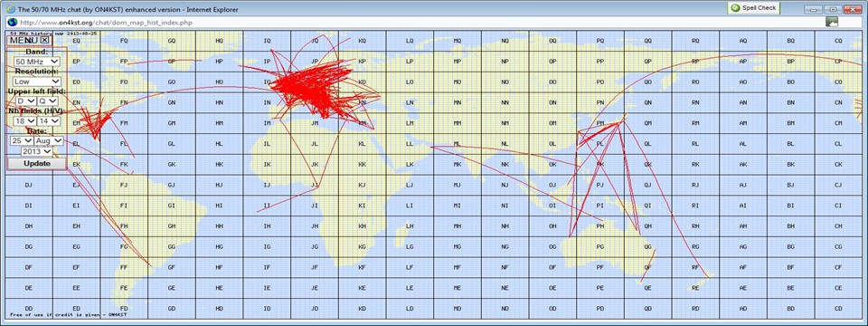Viewport: 868px width, 326px height.
Task: Open the month dropdown showing Aug
Action: pos(49,141)
